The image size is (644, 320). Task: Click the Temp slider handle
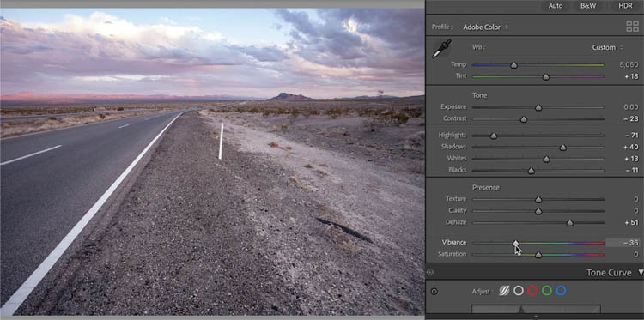[513, 65]
